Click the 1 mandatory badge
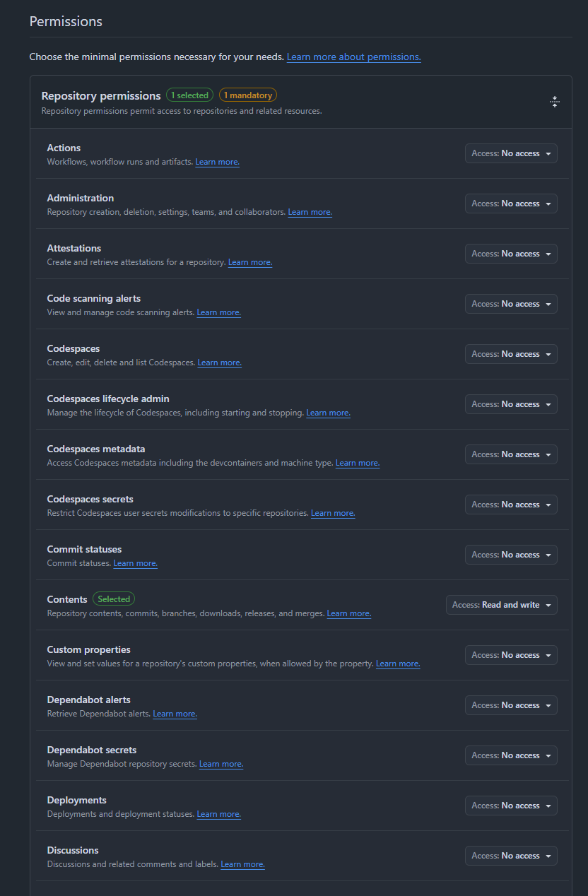 247,95
